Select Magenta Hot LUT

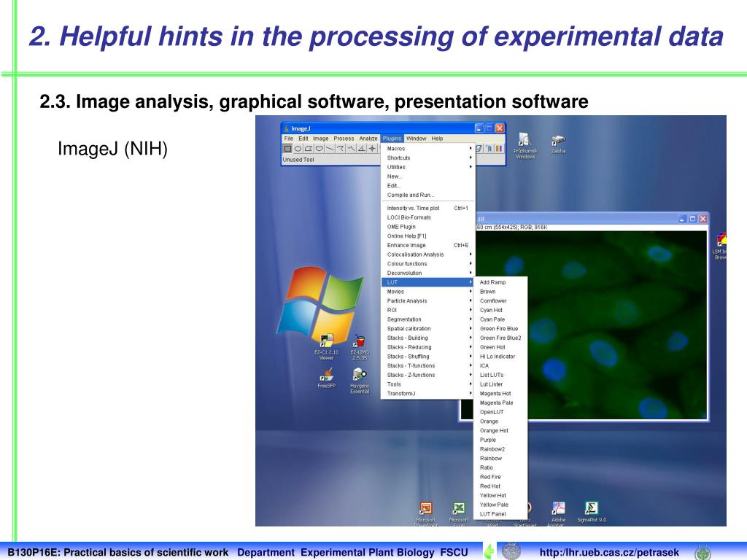click(x=502, y=394)
